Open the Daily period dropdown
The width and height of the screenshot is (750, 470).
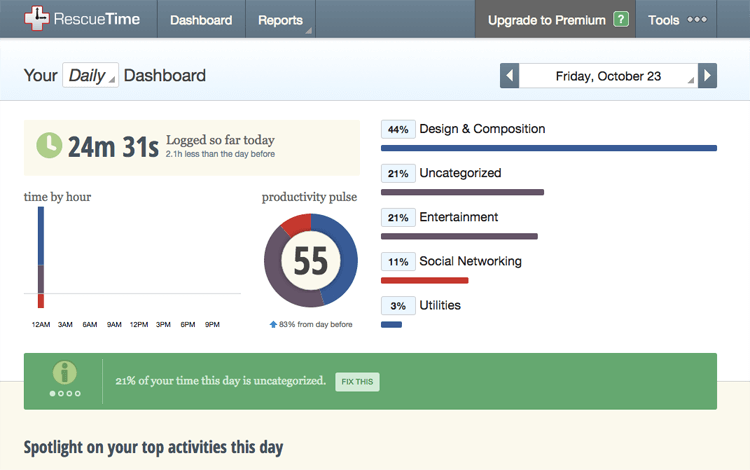point(90,75)
